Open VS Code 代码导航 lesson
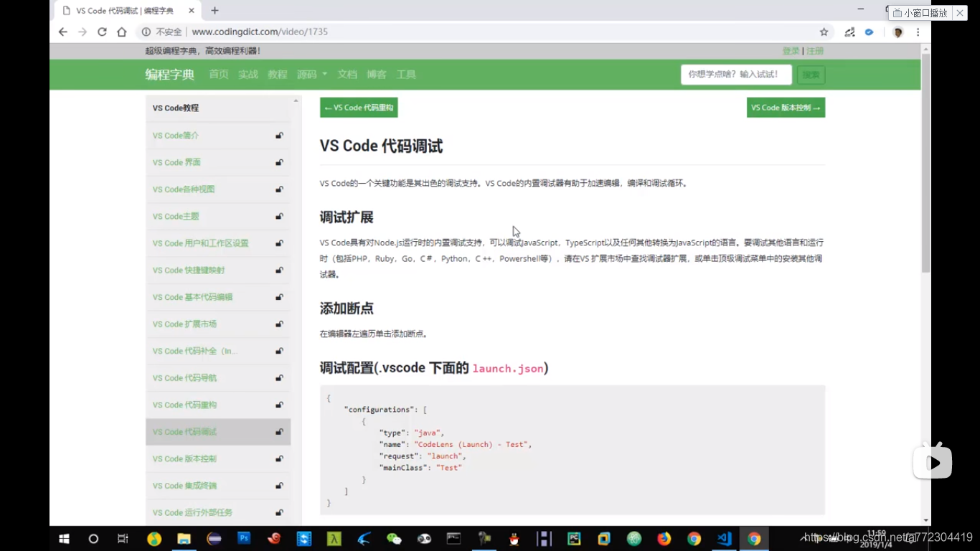 [184, 378]
